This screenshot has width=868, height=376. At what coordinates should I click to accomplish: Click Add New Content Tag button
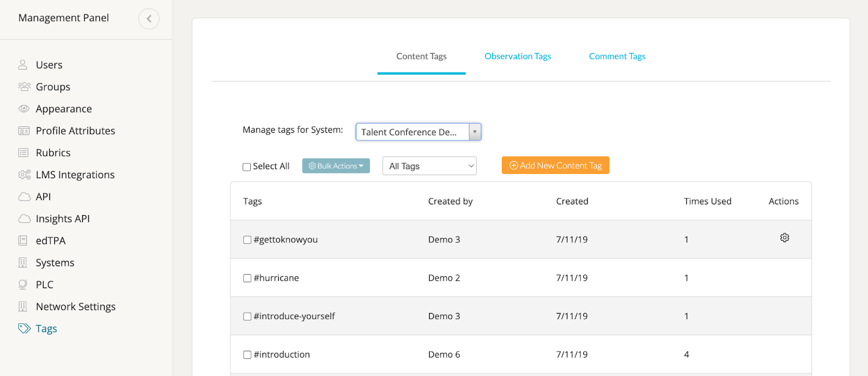tap(555, 165)
